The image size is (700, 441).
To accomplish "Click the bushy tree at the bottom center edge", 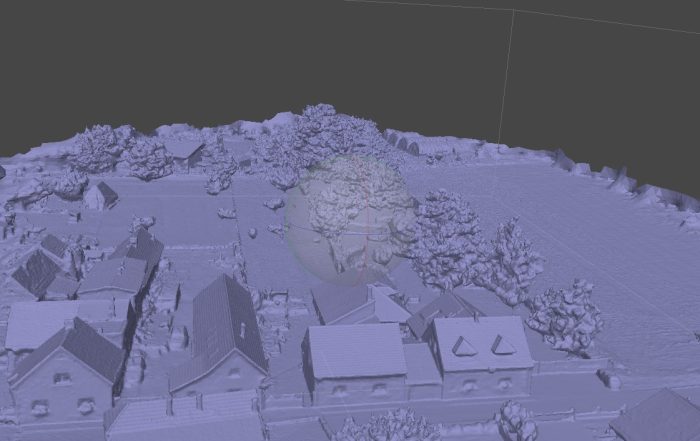I will pos(390,427).
